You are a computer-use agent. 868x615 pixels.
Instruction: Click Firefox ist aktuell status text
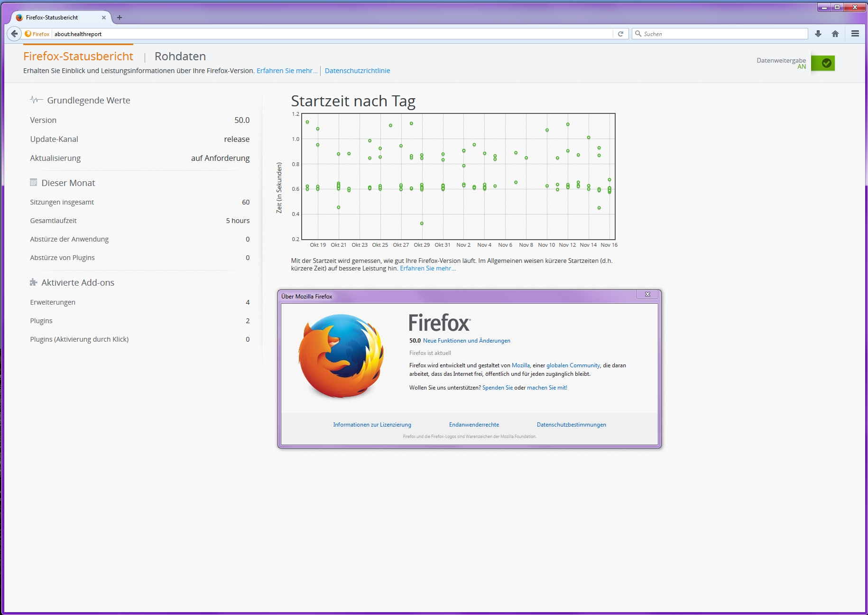point(430,353)
